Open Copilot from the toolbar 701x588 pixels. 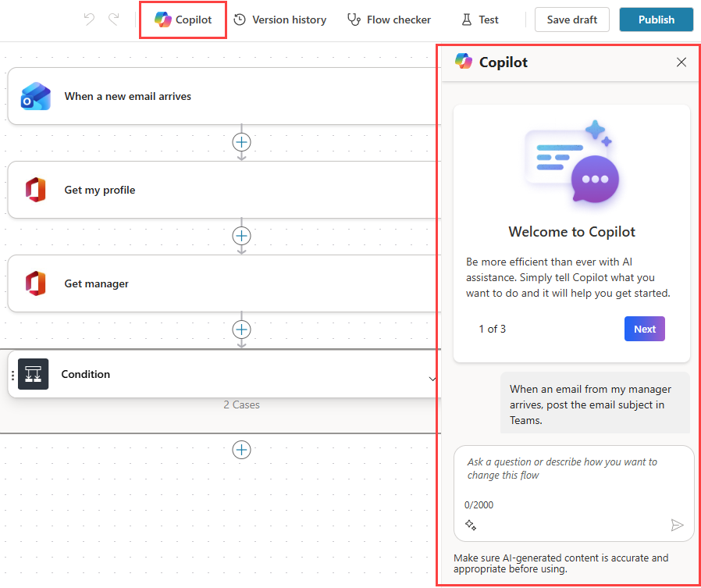(183, 20)
